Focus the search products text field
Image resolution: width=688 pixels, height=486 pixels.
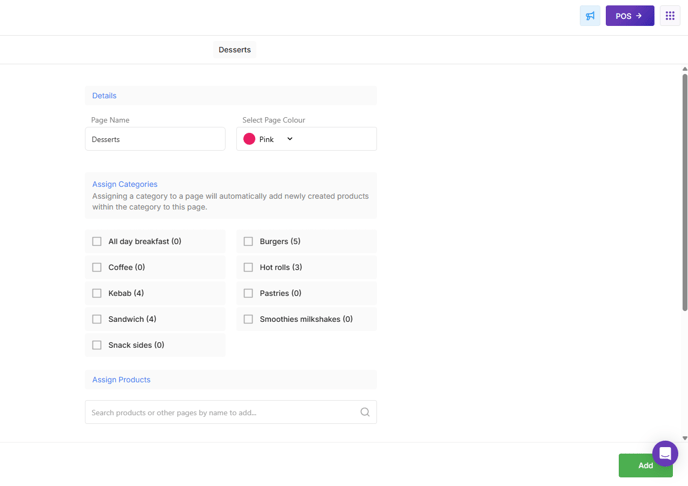[x=220, y=412]
